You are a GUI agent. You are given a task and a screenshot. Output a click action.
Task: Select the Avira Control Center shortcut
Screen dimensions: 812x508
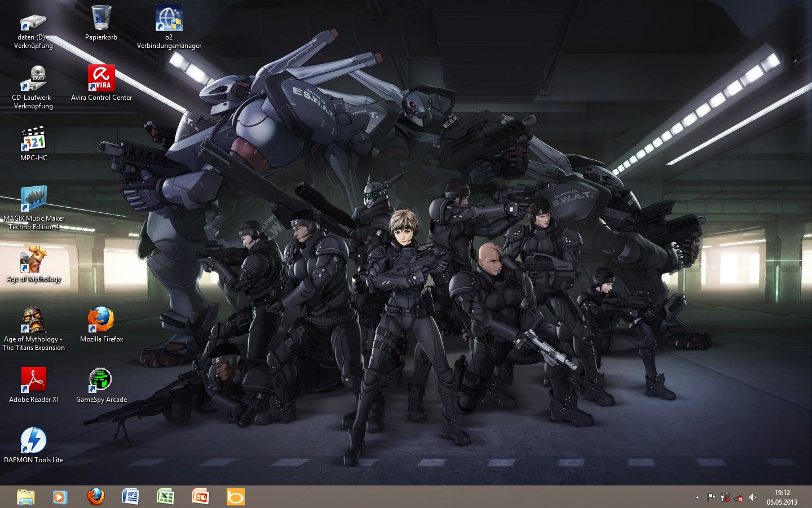coord(101,78)
